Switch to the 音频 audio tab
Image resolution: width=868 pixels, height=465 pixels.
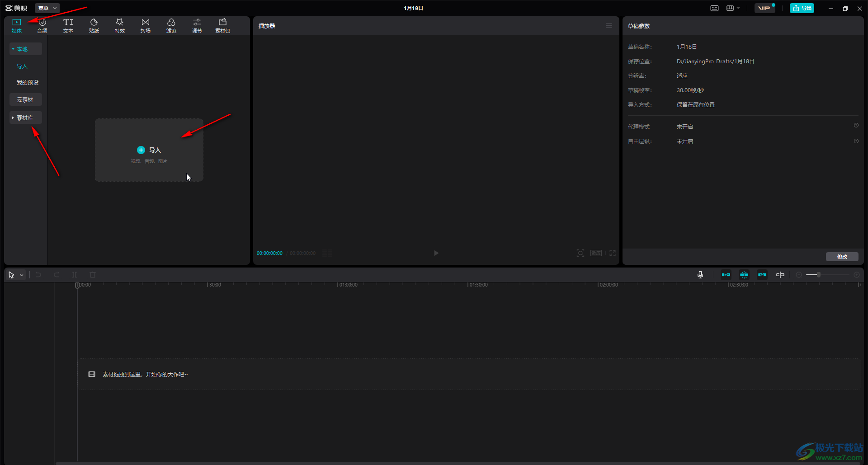pos(42,26)
